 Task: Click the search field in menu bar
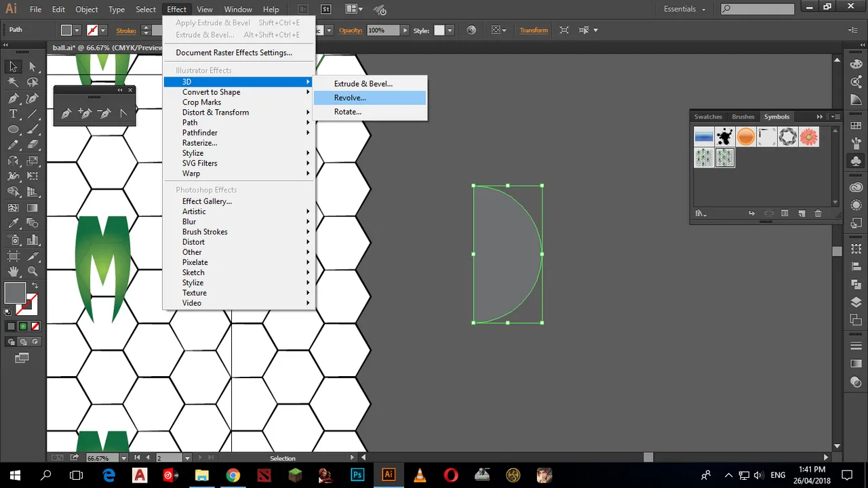757,9
